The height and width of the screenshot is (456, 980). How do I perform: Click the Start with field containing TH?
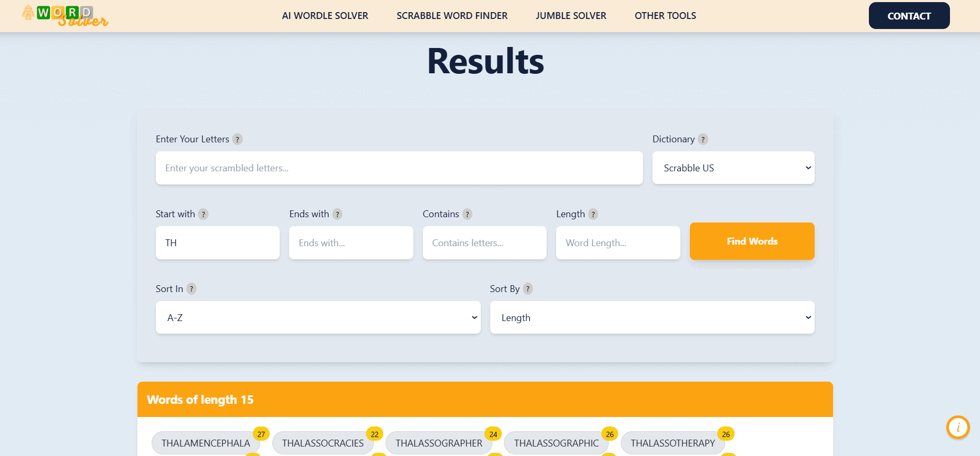click(x=217, y=243)
